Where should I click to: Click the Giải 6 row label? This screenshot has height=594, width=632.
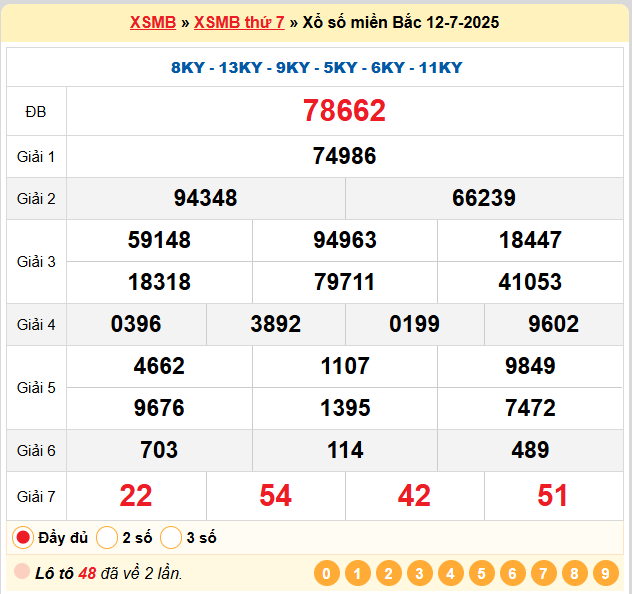36,451
